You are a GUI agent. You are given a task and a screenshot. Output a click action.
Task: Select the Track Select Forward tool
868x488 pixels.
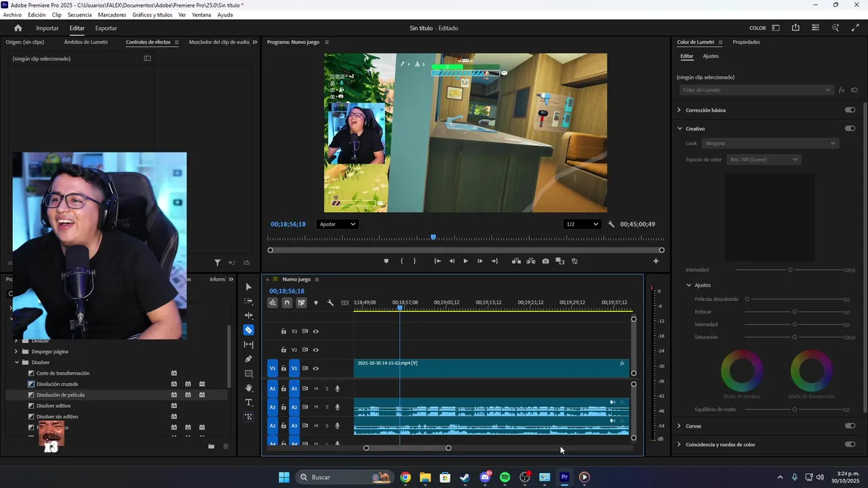tap(249, 301)
